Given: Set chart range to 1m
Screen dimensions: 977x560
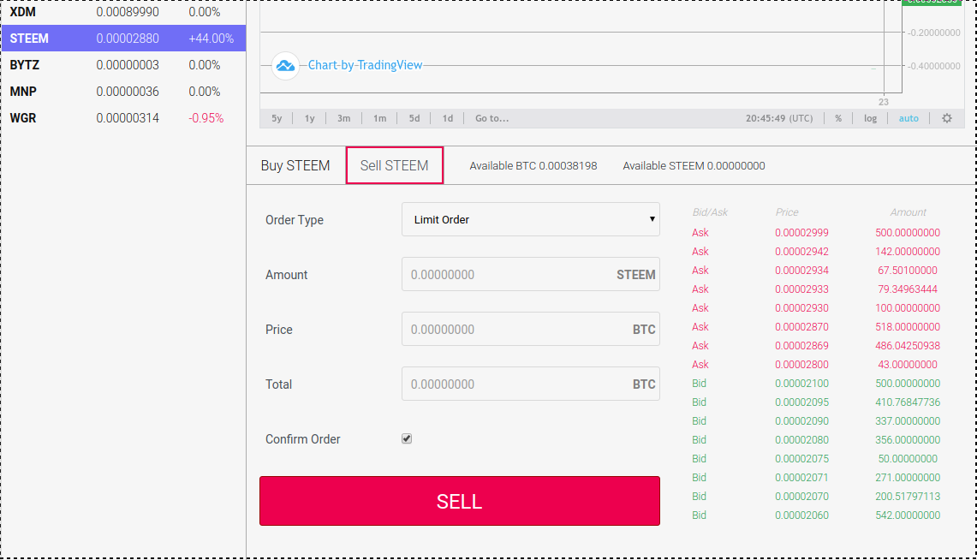Looking at the screenshot, I should pos(379,118).
